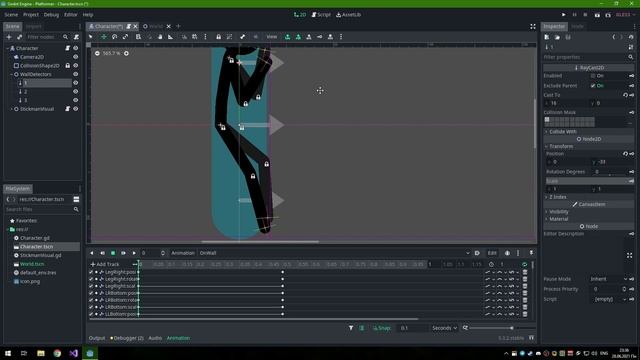Toggle animation looping icon
Viewport: 640px width, 360px height.
pyautogui.click(x=524, y=264)
